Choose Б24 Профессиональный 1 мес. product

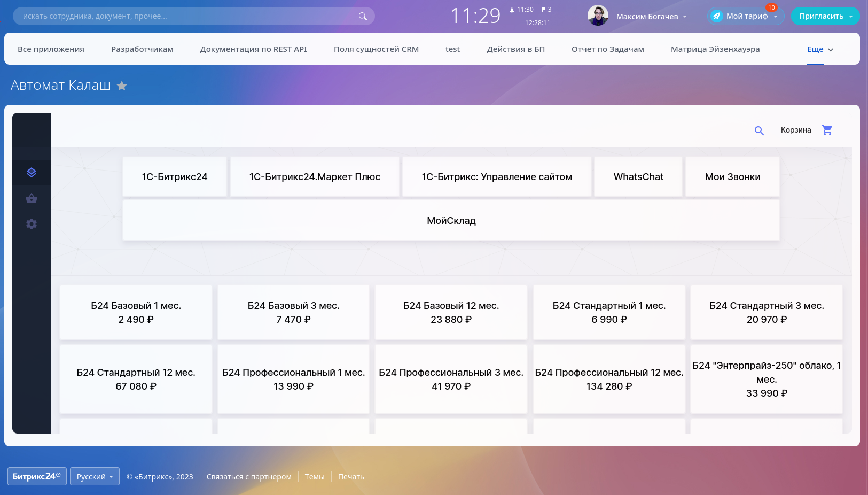pyautogui.click(x=293, y=380)
